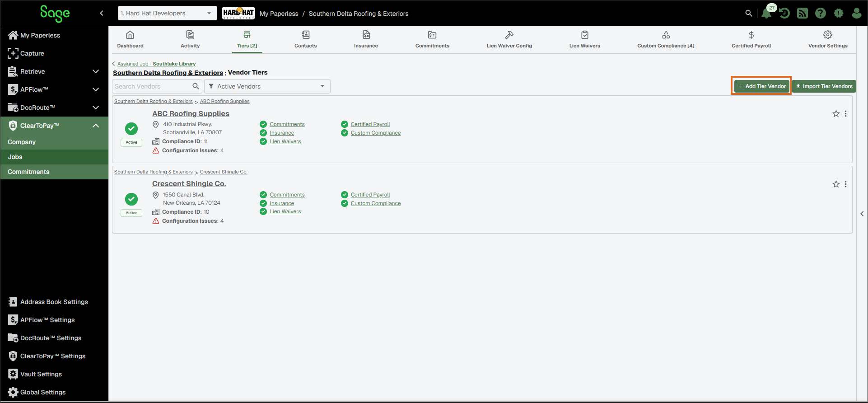Switch to the Dashboard tab

(x=130, y=39)
